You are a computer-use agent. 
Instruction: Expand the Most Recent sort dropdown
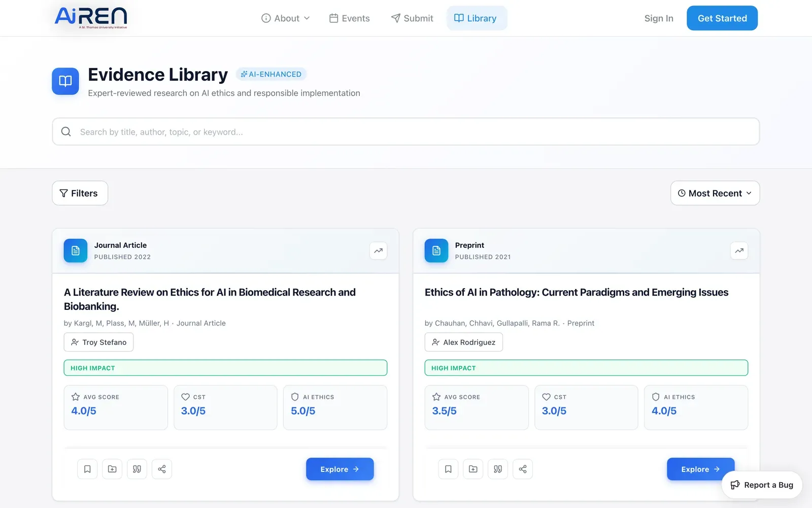(x=715, y=193)
